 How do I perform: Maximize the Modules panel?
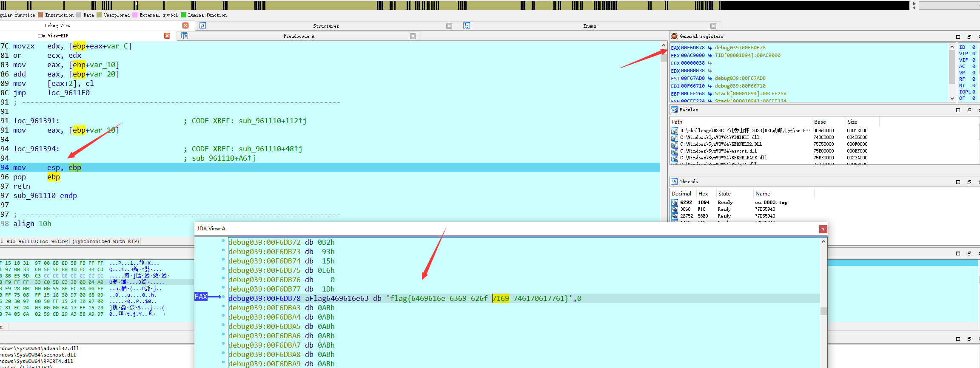(x=958, y=110)
